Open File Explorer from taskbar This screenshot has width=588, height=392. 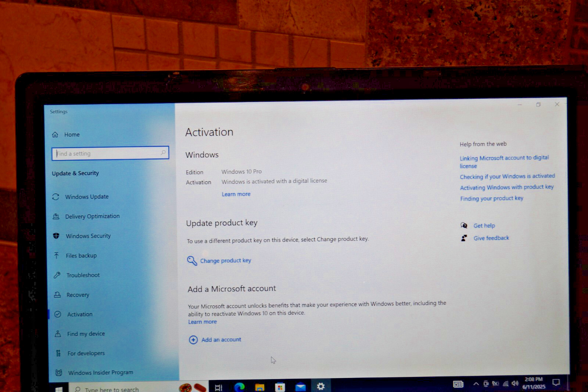click(260, 387)
